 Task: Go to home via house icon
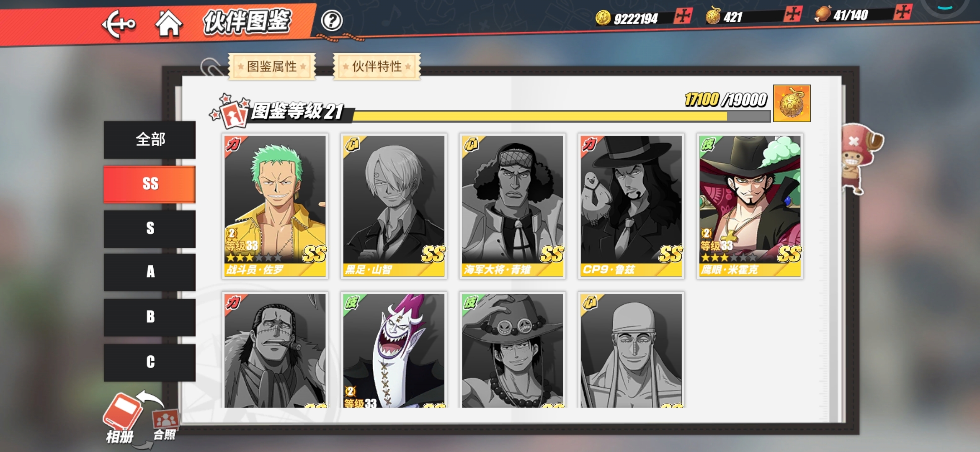coord(169,23)
